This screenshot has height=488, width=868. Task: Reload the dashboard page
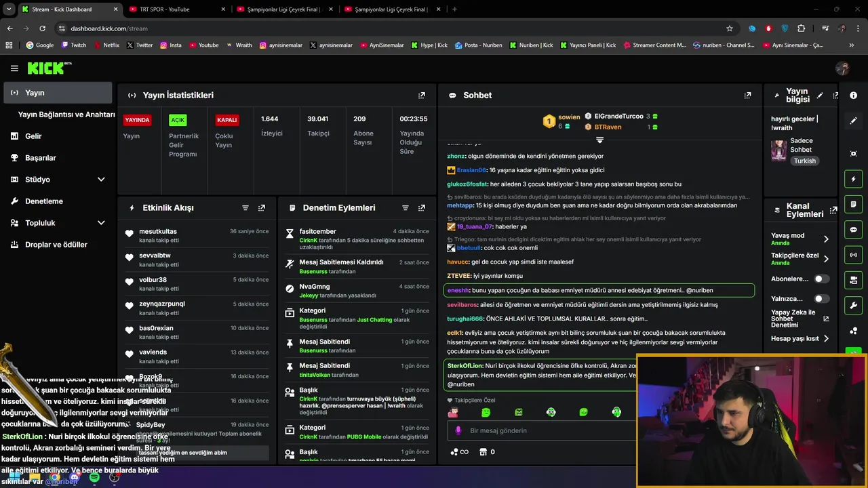click(42, 28)
